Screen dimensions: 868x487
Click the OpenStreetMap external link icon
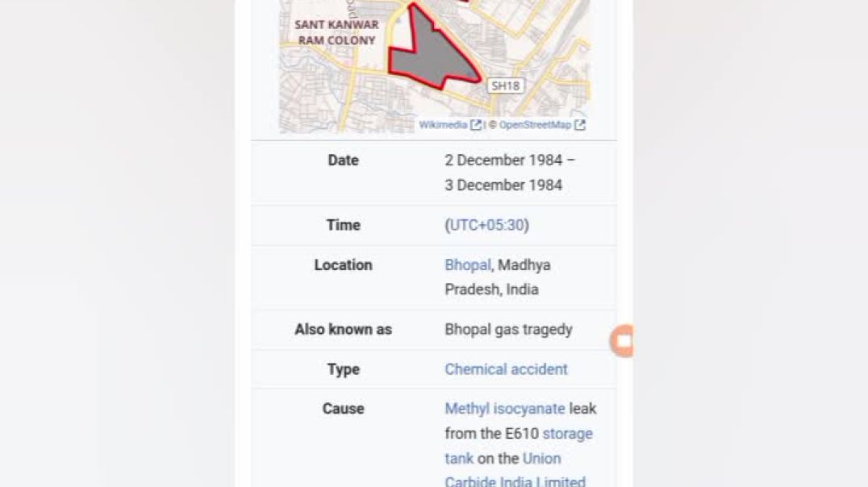coord(580,125)
